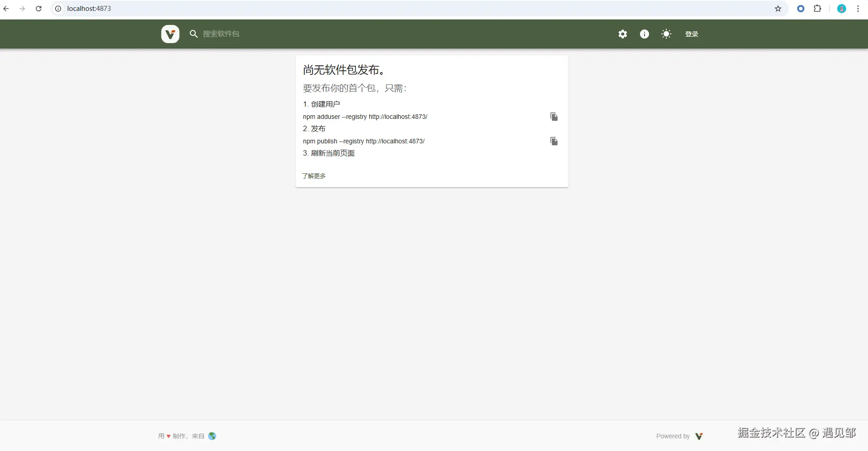The image size is (868, 451).
Task: Click the browser forward arrow
Action: [x=22, y=9]
